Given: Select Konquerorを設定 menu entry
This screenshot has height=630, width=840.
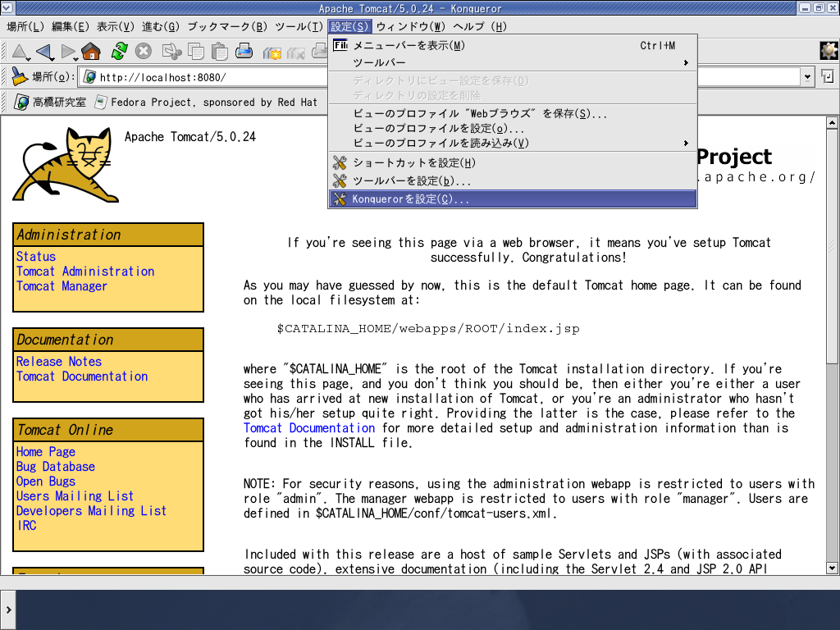Looking at the screenshot, I should click(x=512, y=199).
